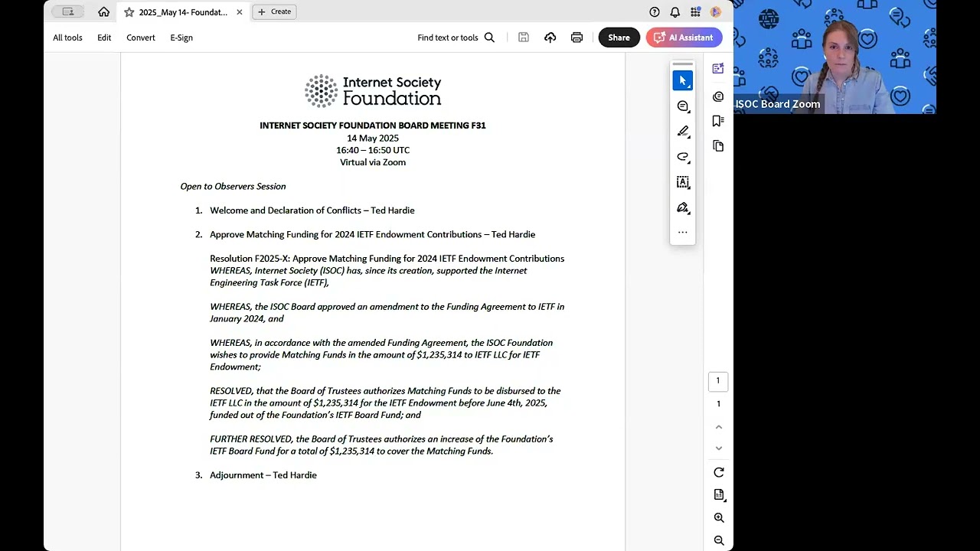Open the generative summary panel icon

click(718, 69)
